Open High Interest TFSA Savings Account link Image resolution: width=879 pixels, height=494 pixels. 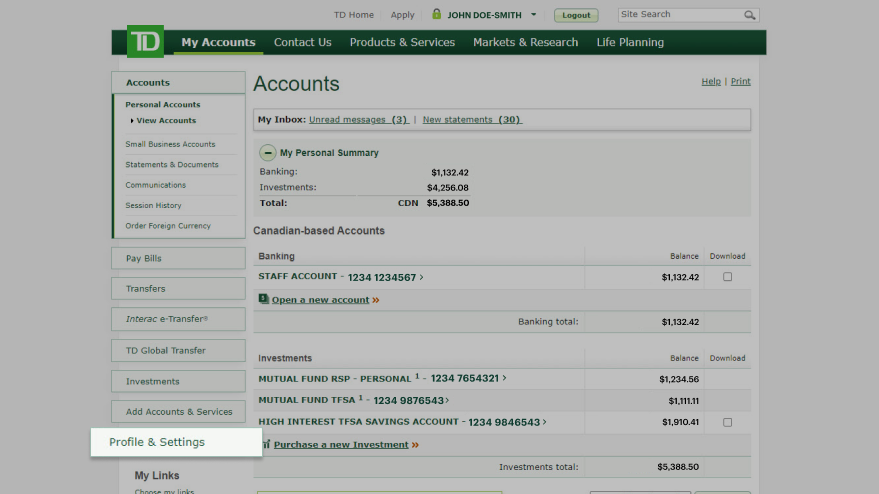(x=399, y=422)
